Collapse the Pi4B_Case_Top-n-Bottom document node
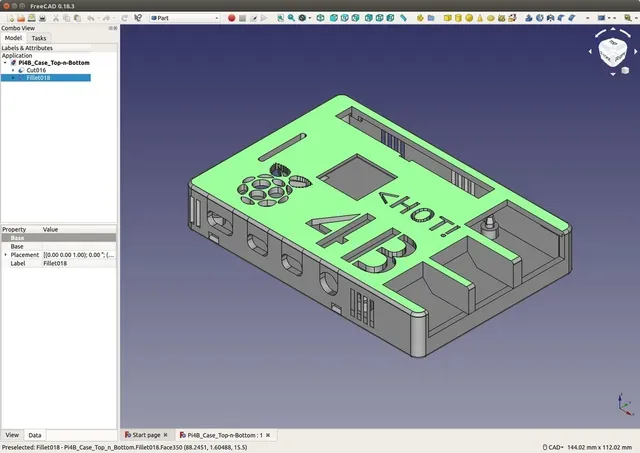Viewport: 640px width, 453px height. click(x=5, y=63)
